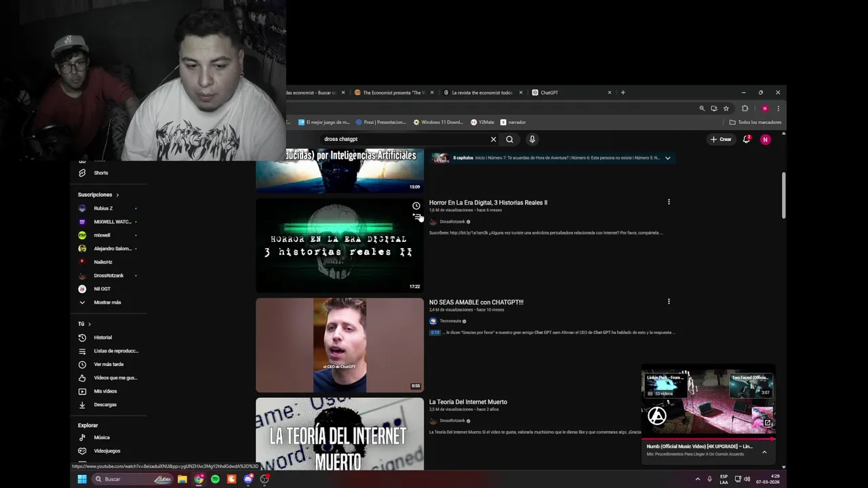Bookmark page with star icon
The width and height of the screenshot is (868, 488).
coord(726,108)
